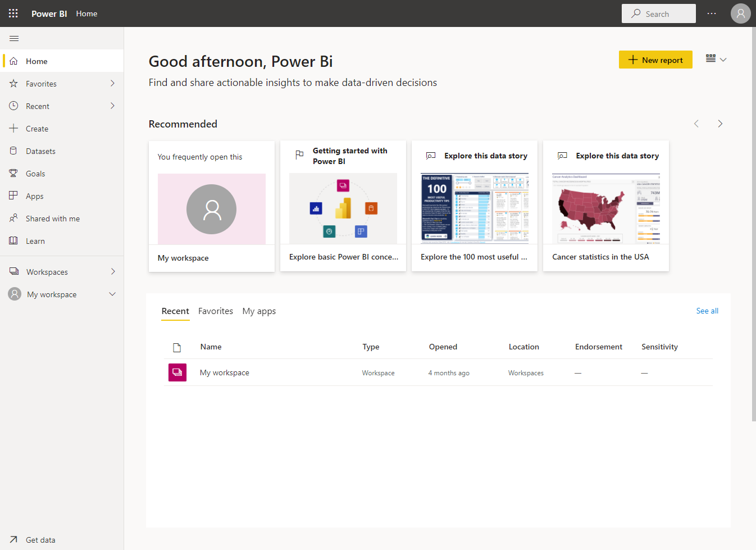This screenshot has width=756, height=550.
Task: Switch to the My apps tab
Action: pos(259,311)
